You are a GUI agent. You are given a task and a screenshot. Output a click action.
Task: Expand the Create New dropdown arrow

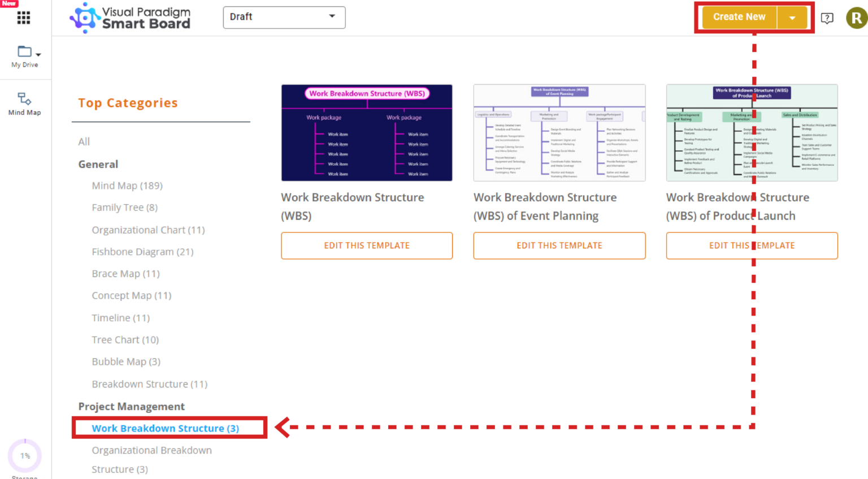tap(793, 17)
